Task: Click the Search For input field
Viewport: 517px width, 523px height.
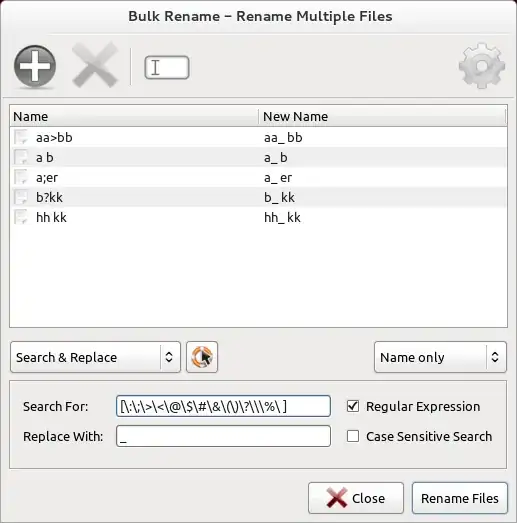Action: (223, 406)
